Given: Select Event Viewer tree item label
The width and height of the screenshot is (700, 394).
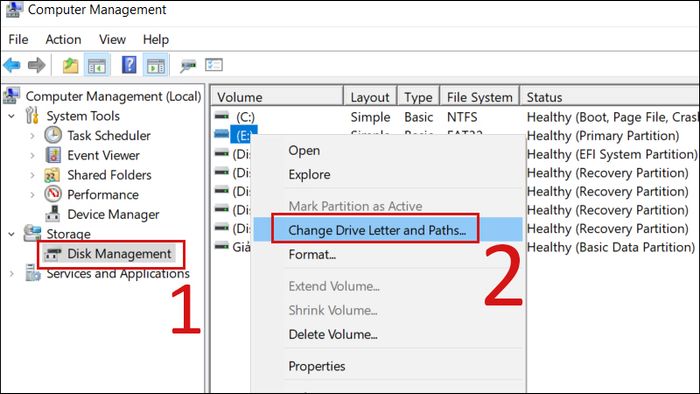Looking at the screenshot, I should click(x=103, y=155).
